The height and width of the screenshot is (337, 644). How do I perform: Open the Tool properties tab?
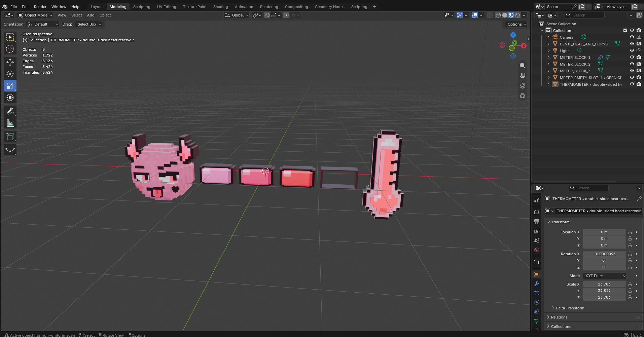[x=537, y=200]
